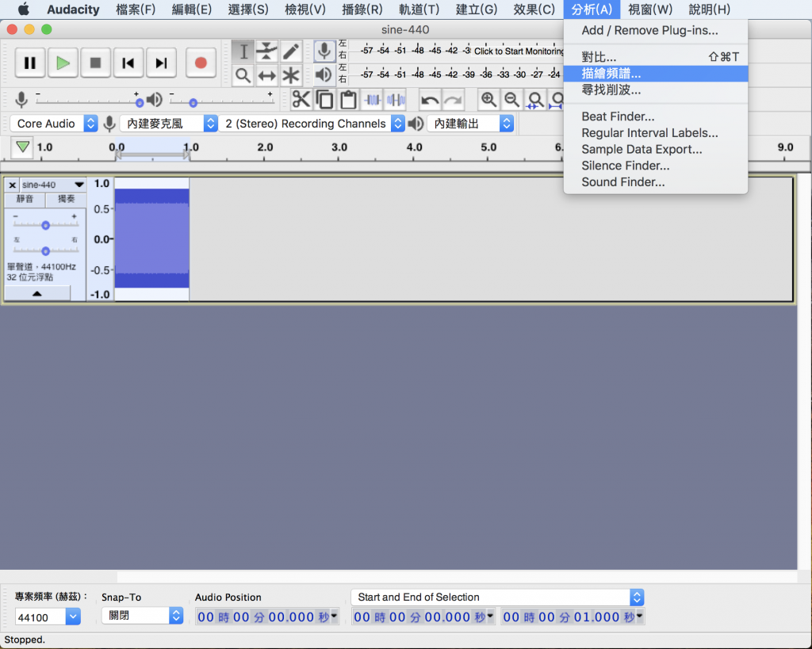The width and height of the screenshot is (812, 649).
Task: Open selection end time format arrow
Action: tap(640, 616)
